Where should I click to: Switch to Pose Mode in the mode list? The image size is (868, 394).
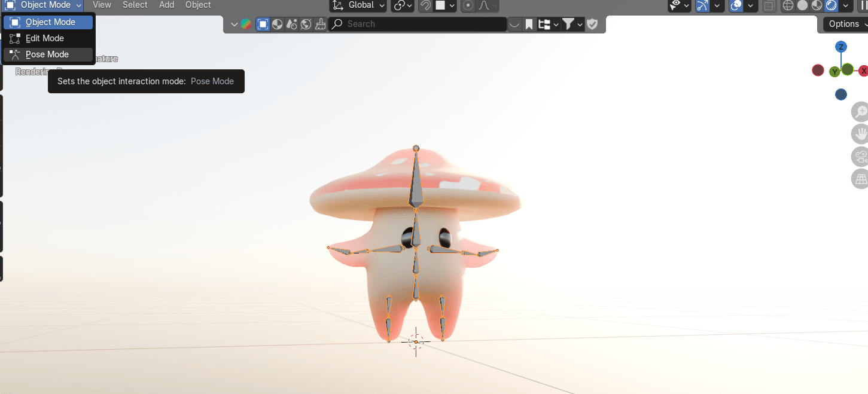tap(47, 54)
